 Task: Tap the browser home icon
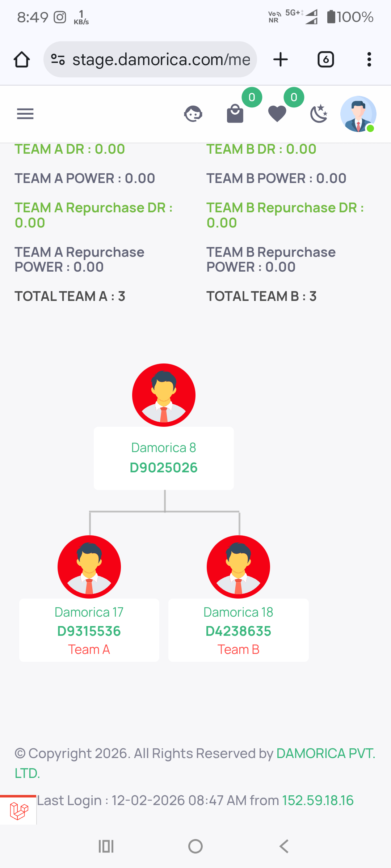22,60
